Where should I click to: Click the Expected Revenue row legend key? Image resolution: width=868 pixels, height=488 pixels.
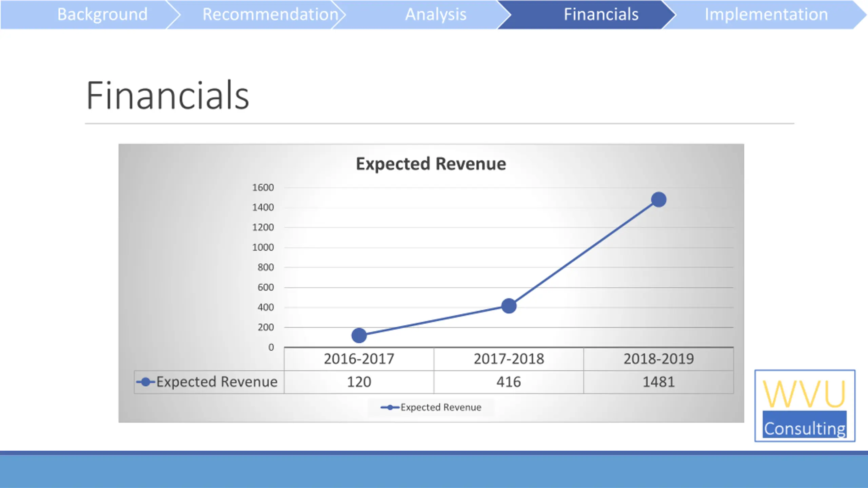tap(146, 382)
